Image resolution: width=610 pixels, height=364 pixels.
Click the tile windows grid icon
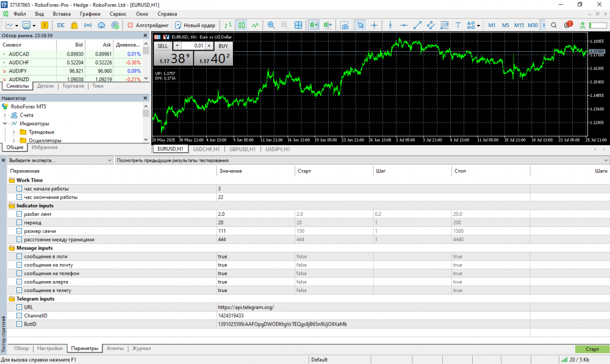point(299,25)
